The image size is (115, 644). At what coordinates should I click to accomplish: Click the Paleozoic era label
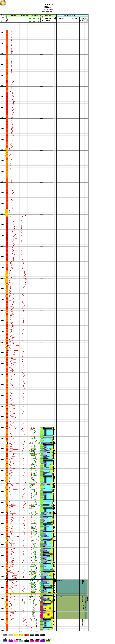point(88,599)
